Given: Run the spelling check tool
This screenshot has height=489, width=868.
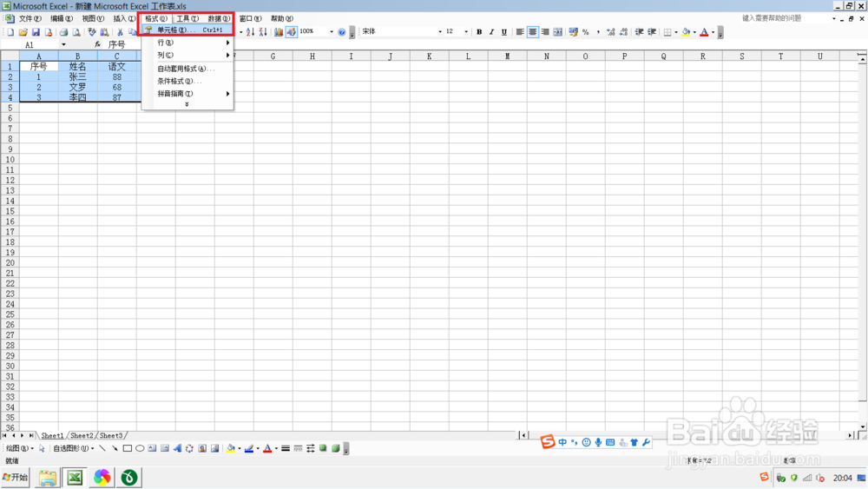Looking at the screenshot, I should pos(92,32).
